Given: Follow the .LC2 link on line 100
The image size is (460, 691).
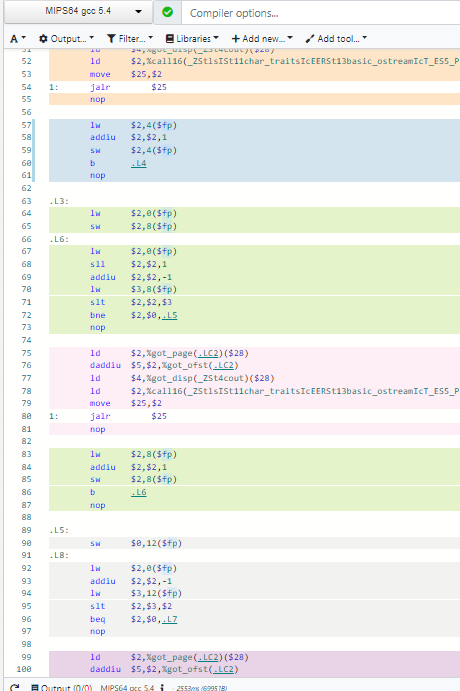Looking at the screenshot, I should [223, 669].
